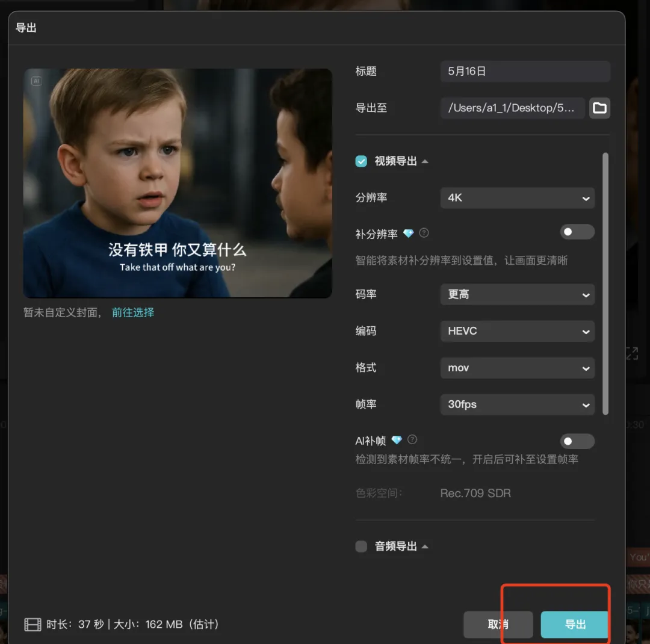The height and width of the screenshot is (644, 650).
Task: Click the 大小: 162 MB（估计） text
Action: tap(166, 624)
